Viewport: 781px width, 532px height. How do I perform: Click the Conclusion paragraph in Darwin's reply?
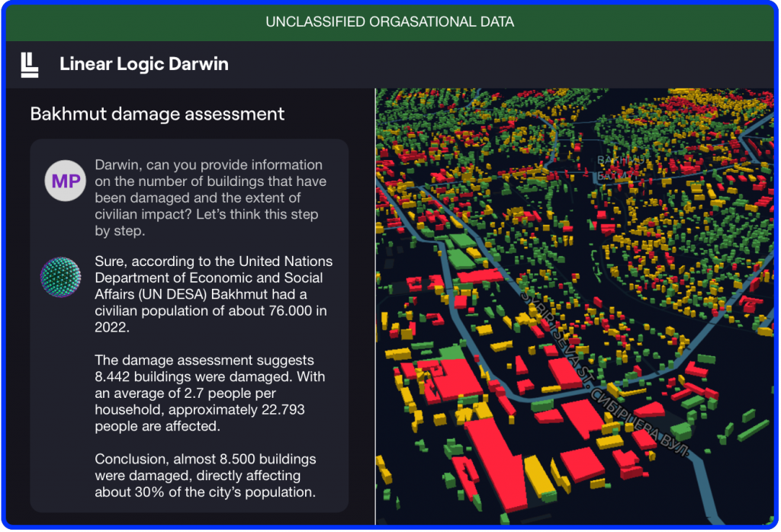pyautogui.click(x=206, y=476)
